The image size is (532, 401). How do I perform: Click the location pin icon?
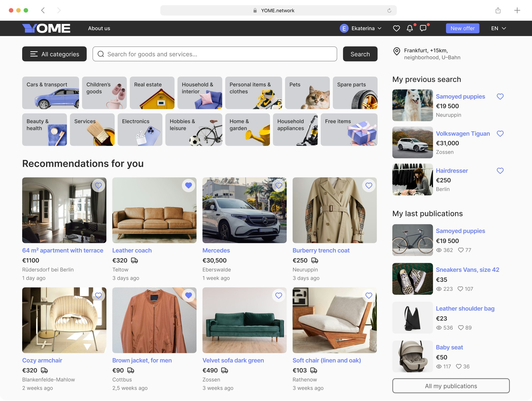pos(397,51)
